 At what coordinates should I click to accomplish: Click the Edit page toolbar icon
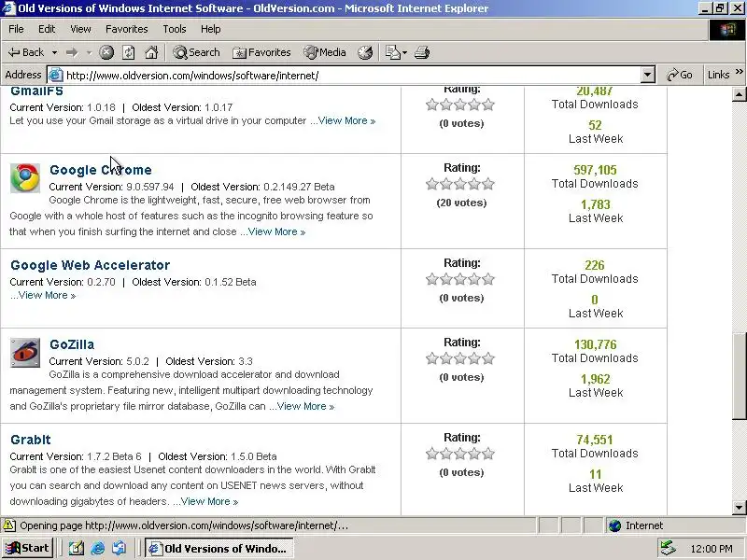click(392, 52)
